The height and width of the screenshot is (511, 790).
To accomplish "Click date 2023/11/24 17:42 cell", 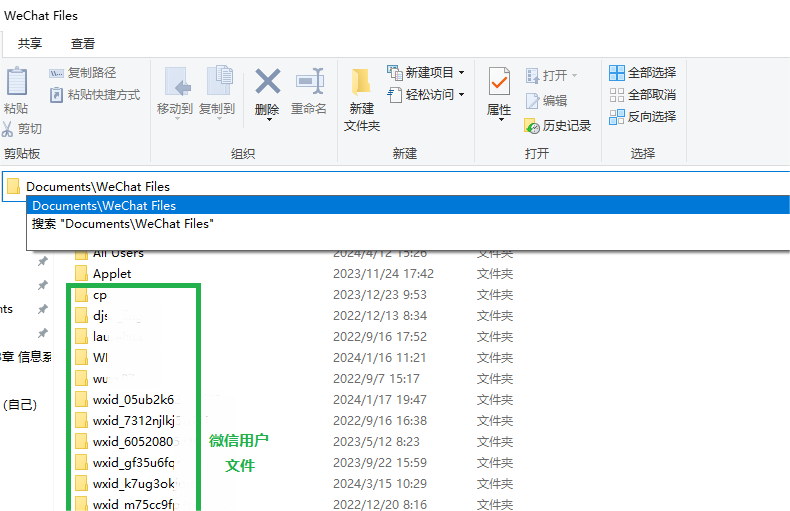I will pyautogui.click(x=383, y=274).
